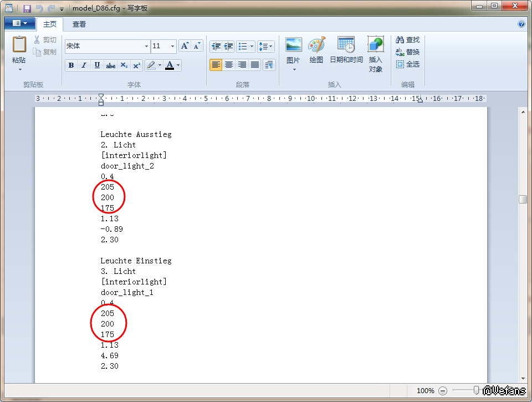
Task: Select Align text right
Action: pos(242,64)
